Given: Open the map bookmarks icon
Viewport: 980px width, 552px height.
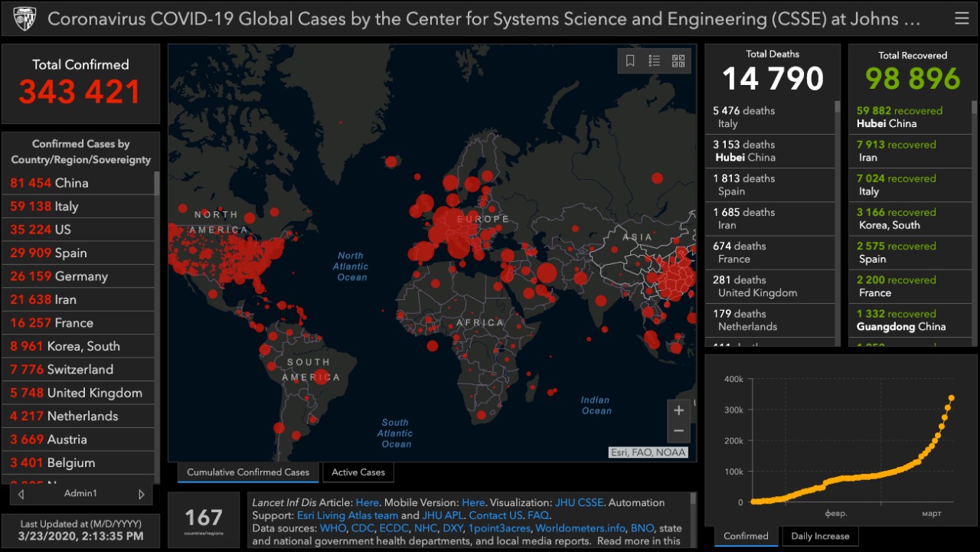Looking at the screenshot, I should point(630,60).
